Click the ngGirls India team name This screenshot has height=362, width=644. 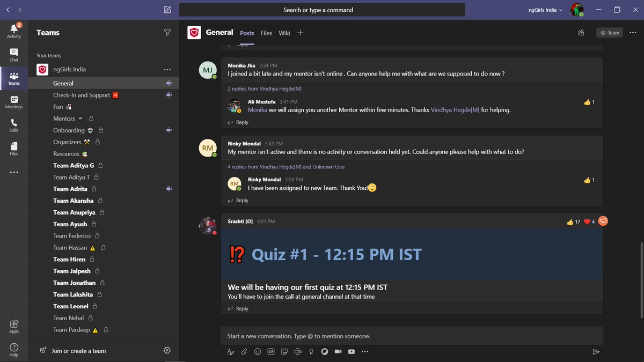pyautogui.click(x=69, y=70)
